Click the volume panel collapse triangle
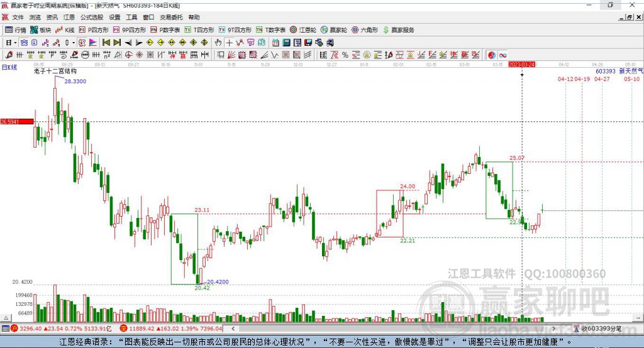Screen dimensions: 644x348 [6, 318]
